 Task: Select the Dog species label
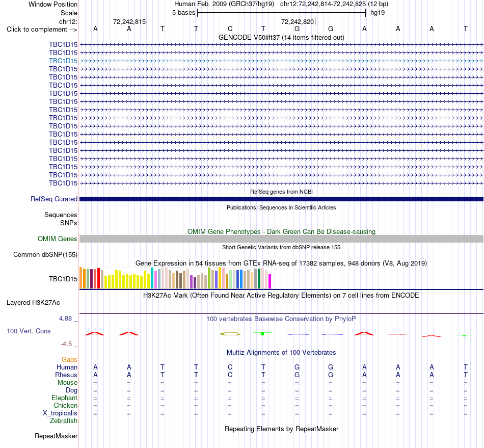click(71, 390)
